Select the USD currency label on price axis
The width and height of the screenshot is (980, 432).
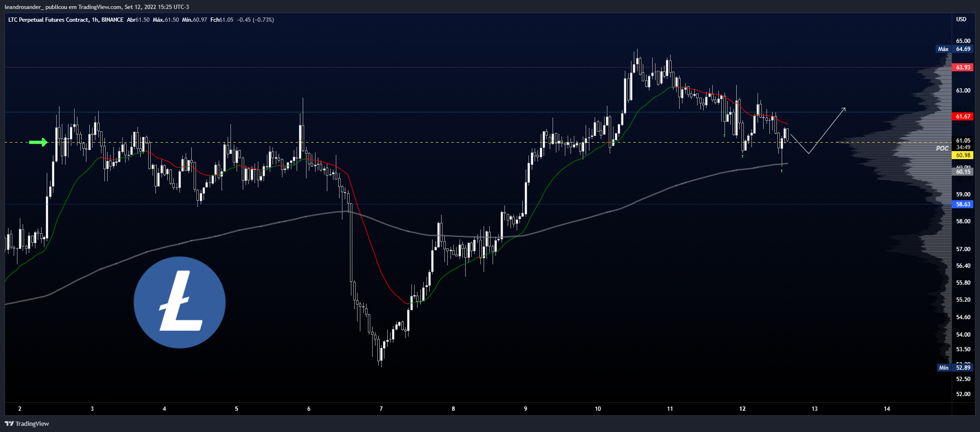point(961,19)
